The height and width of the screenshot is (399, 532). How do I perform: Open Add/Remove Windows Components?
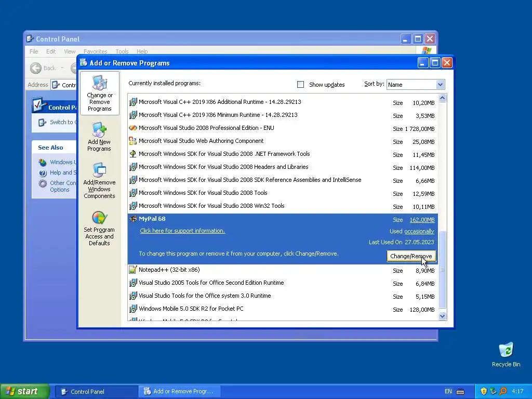(99, 180)
